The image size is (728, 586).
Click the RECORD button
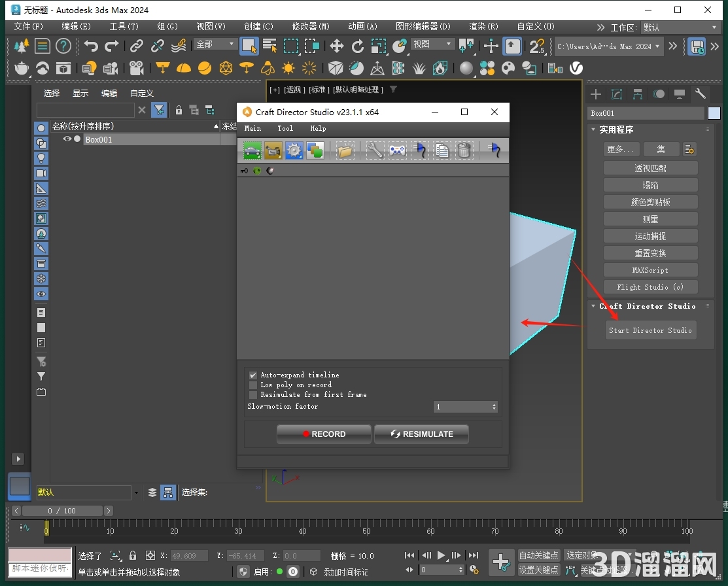[324, 434]
